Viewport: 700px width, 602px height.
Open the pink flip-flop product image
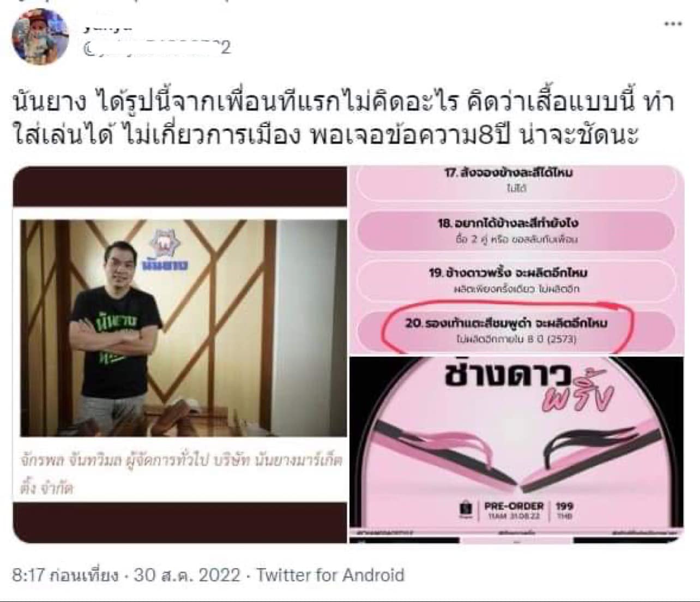point(516,450)
